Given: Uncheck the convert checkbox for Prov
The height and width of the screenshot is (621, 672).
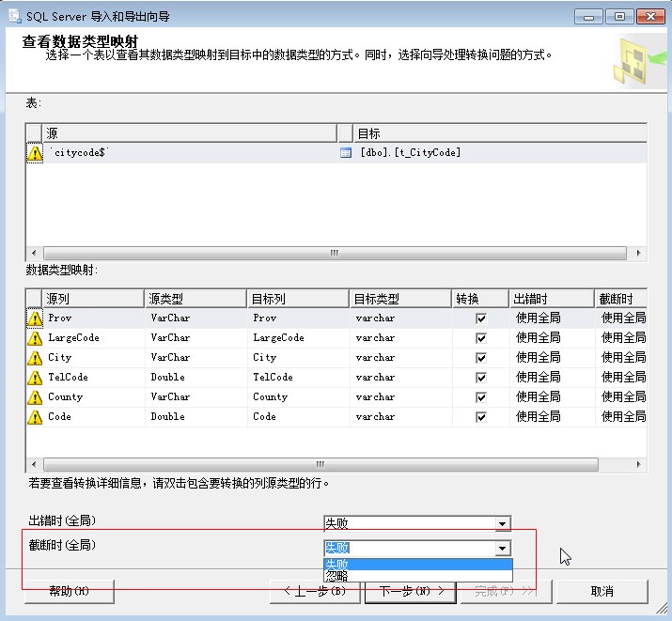Looking at the screenshot, I should [481, 318].
